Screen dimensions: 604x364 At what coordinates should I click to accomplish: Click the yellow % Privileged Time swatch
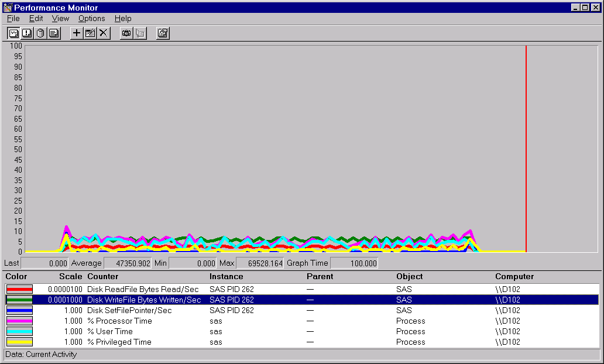pyautogui.click(x=19, y=342)
